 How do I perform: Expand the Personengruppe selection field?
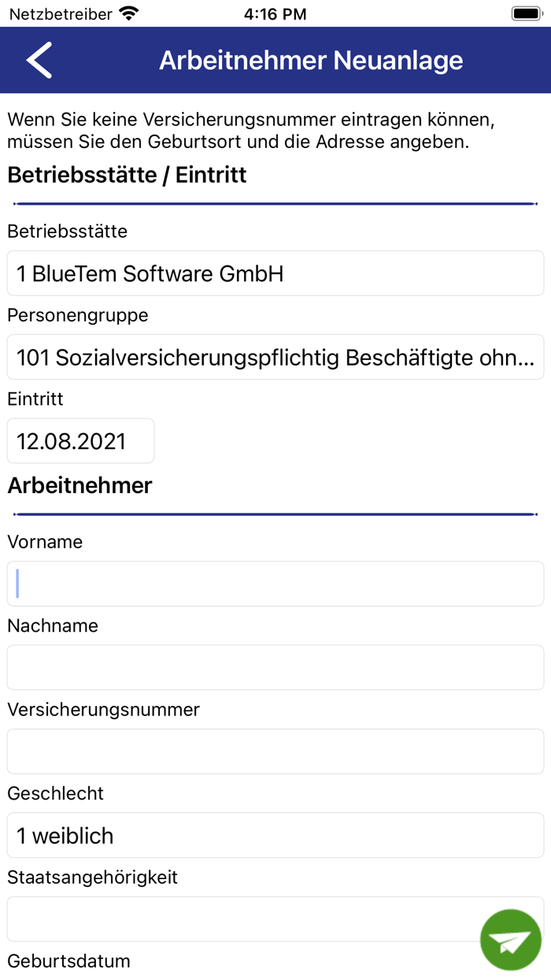coord(275,358)
